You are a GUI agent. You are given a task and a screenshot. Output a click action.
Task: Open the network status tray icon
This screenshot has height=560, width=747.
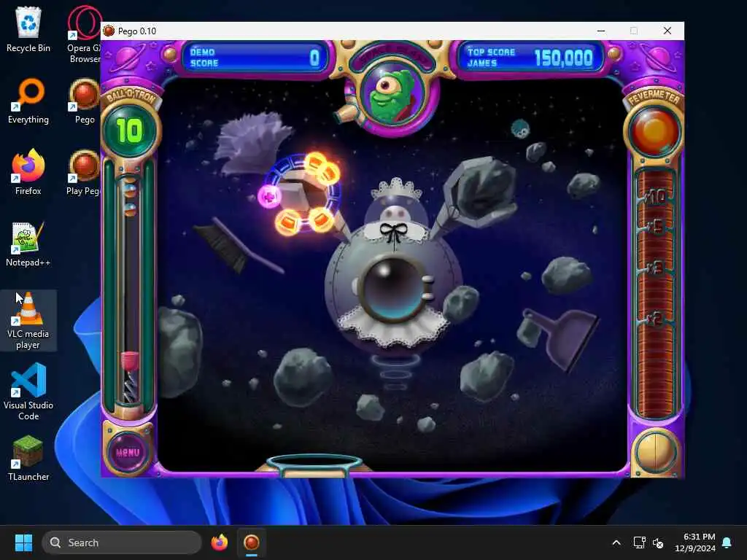coord(639,542)
